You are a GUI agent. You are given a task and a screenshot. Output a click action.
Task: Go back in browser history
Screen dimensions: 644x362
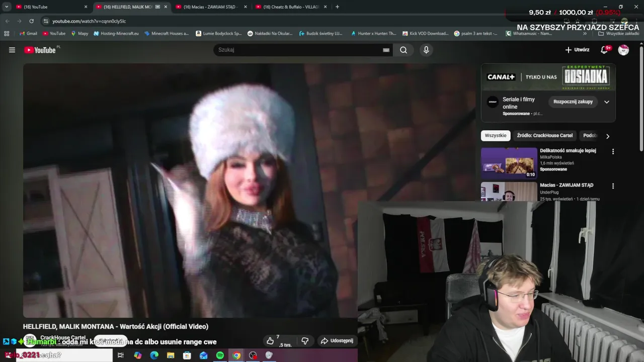tap(7, 21)
